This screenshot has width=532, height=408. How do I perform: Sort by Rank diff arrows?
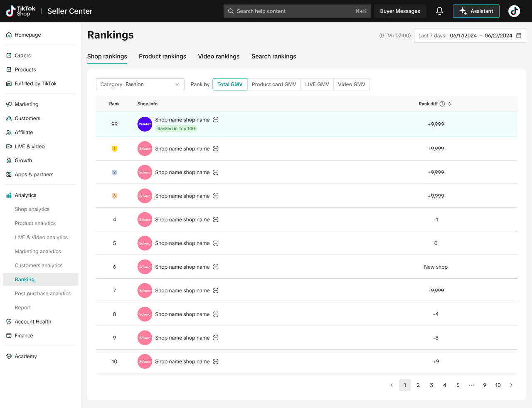coord(450,104)
